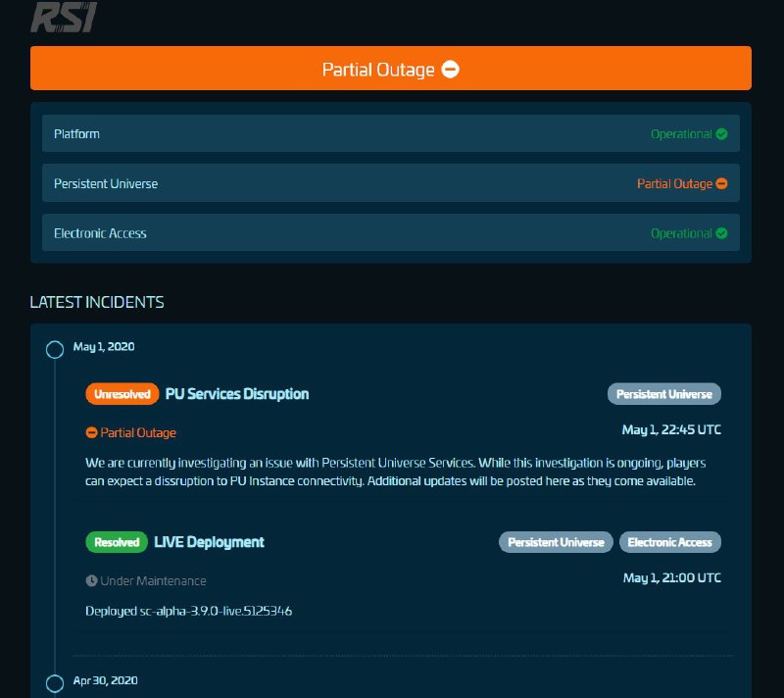Viewport: 784px width, 698px height.
Task: Open the LIVE Deployment incident
Action: click(x=209, y=541)
